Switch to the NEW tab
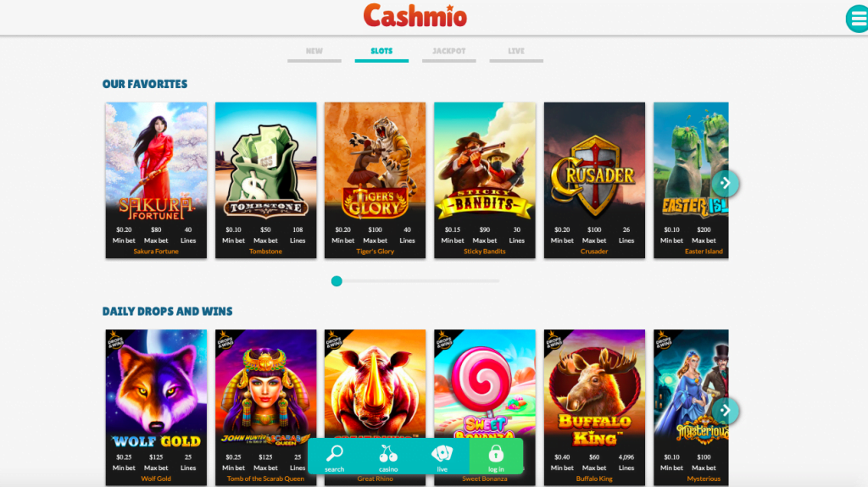868x487 pixels. click(x=314, y=53)
